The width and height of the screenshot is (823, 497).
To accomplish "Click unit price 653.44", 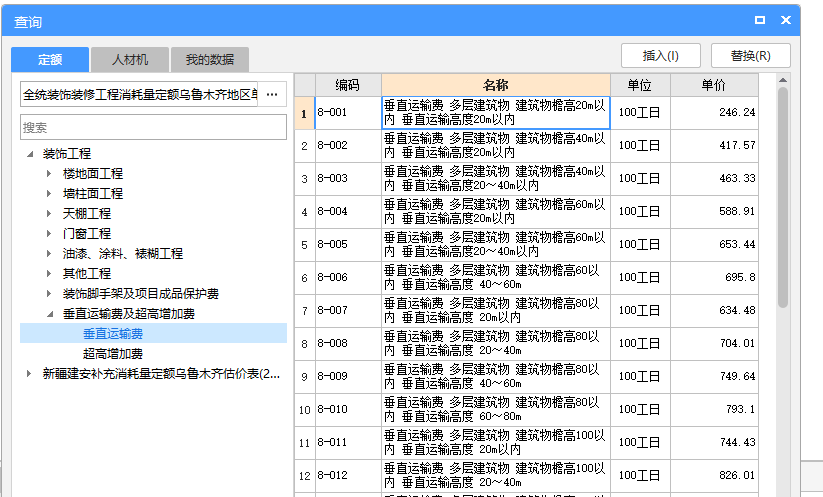I will point(714,245).
